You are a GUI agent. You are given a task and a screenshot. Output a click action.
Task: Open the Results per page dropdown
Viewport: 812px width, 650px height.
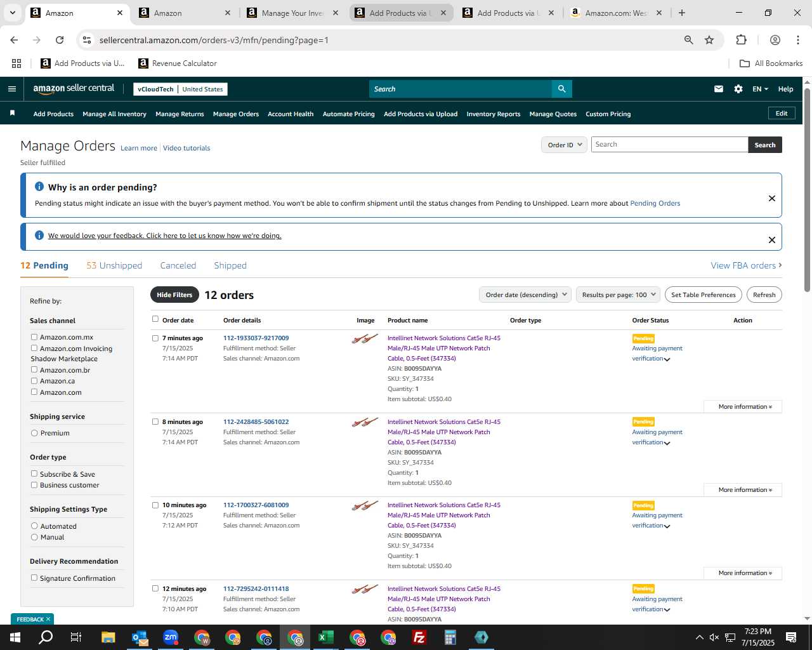(x=618, y=295)
